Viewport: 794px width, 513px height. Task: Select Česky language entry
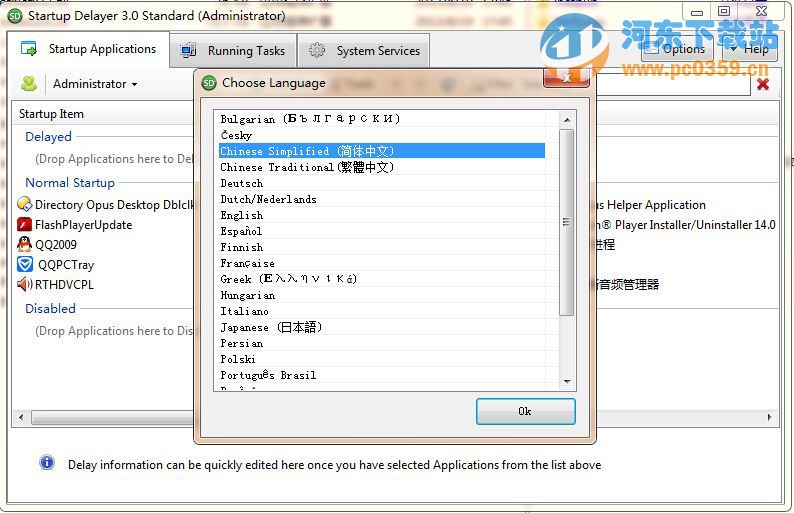pos(382,135)
